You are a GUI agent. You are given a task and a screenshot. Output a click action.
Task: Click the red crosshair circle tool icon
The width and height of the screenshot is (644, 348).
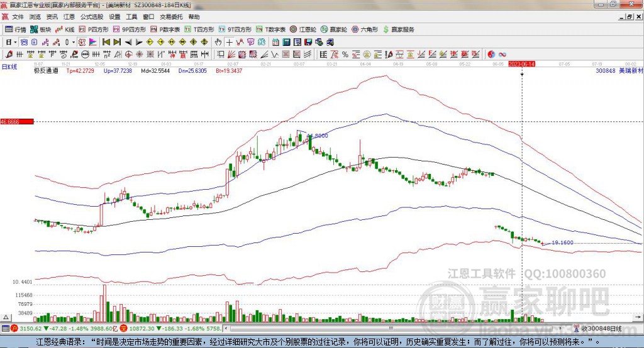(128, 54)
